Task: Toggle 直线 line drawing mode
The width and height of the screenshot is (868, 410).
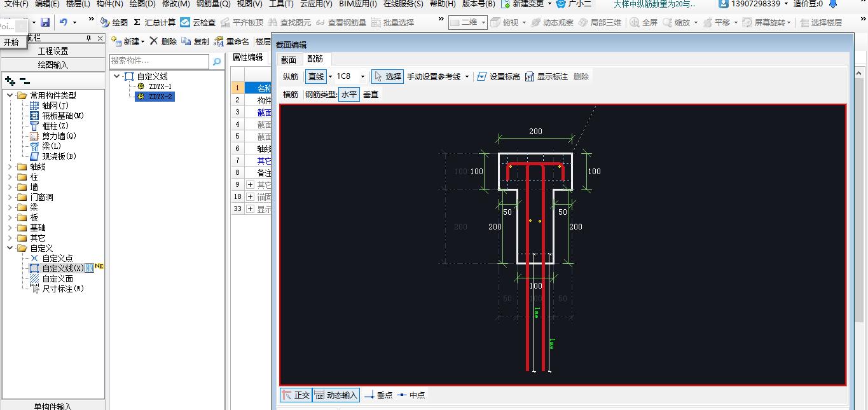Action: click(316, 76)
